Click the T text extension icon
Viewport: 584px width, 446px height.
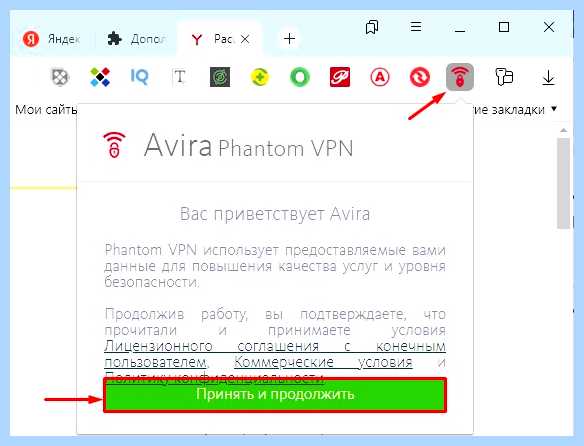pyautogui.click(x=179, y=77)
